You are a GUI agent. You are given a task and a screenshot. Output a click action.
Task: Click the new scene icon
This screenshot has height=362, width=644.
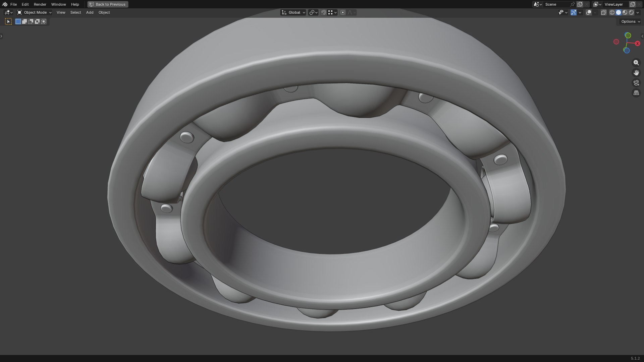coord(580,4)
